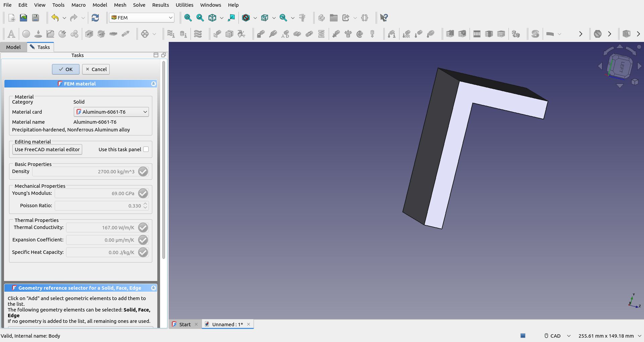The height and width of the screenshot is (342, 644).
Task: Undo the last action
Action: [x=55, y=18]
